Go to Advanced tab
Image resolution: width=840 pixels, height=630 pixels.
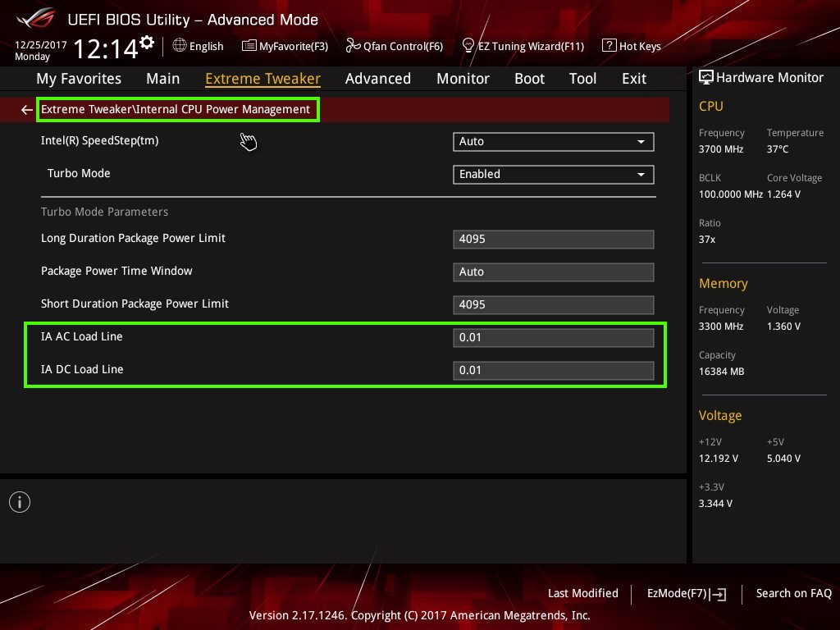tap(378, 79)
